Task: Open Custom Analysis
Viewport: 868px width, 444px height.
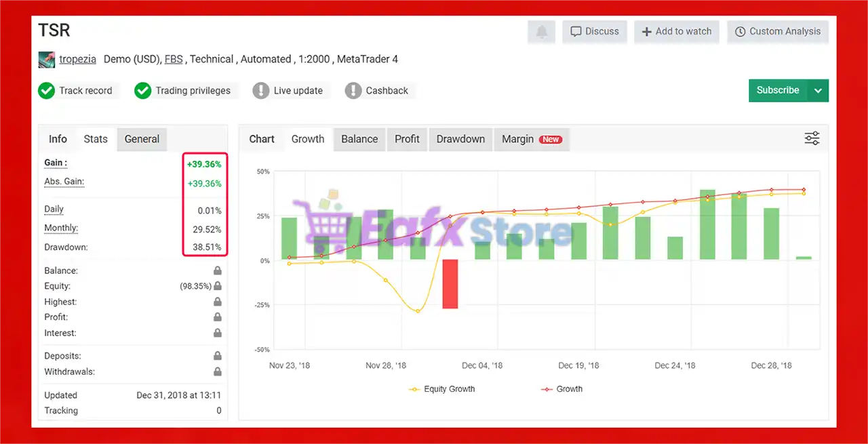Action: (x=778, y=32)
